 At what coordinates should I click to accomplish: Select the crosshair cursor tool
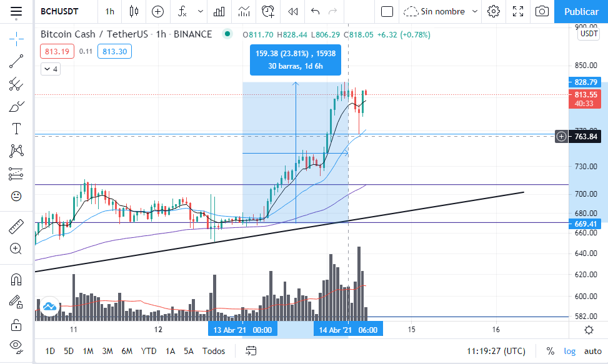click(x=16, y=39)
